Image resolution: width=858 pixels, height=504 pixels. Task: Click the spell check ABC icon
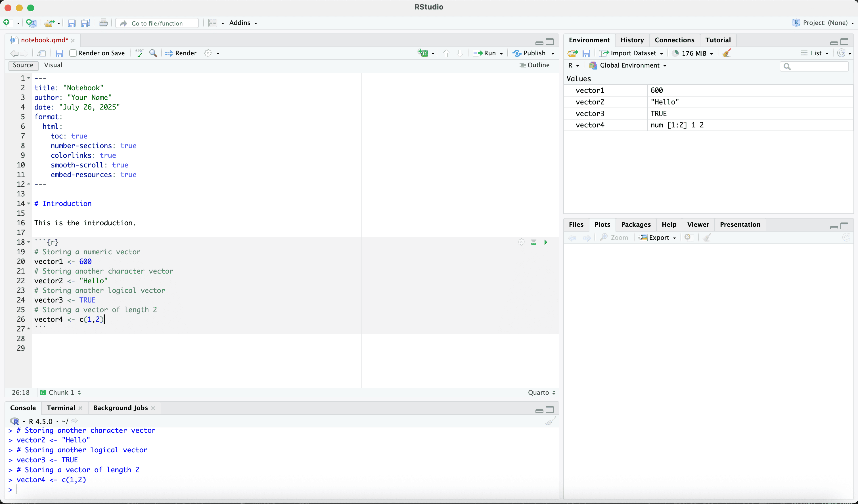139,53
